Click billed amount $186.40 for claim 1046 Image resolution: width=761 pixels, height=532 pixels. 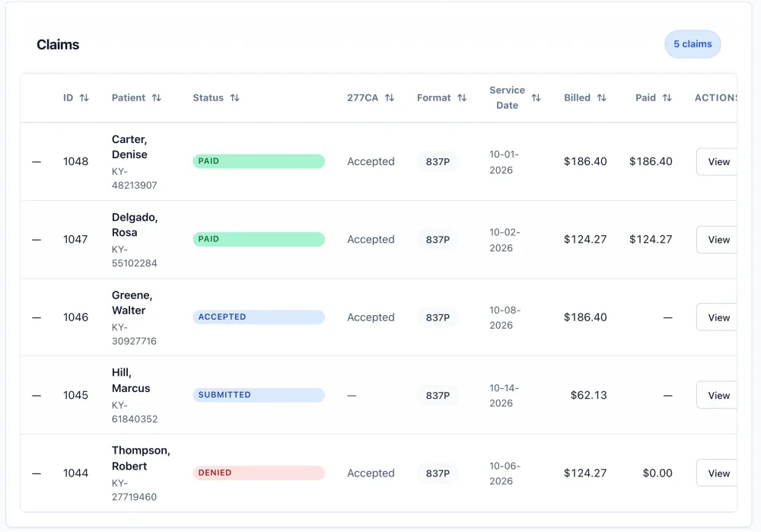tap(585, 317)
